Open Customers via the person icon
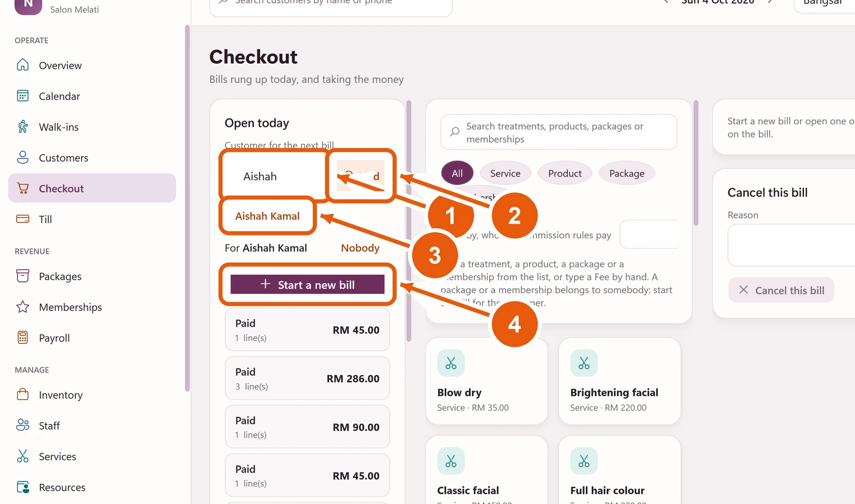Screen dimensions: 855x504 [22, 157]
